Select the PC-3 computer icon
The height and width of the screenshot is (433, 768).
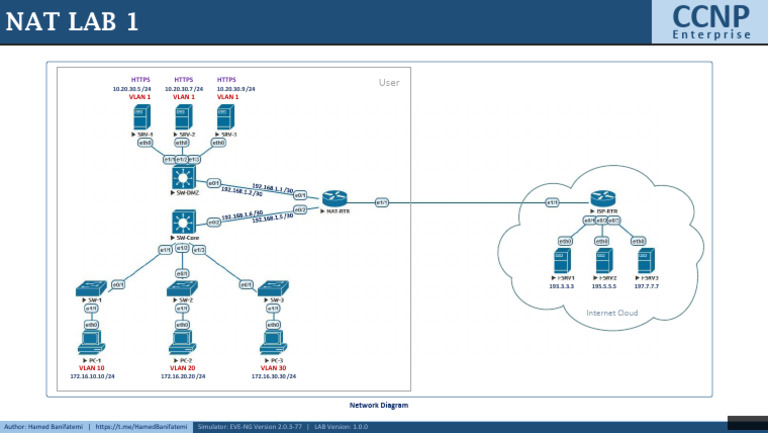click(273, 342)
